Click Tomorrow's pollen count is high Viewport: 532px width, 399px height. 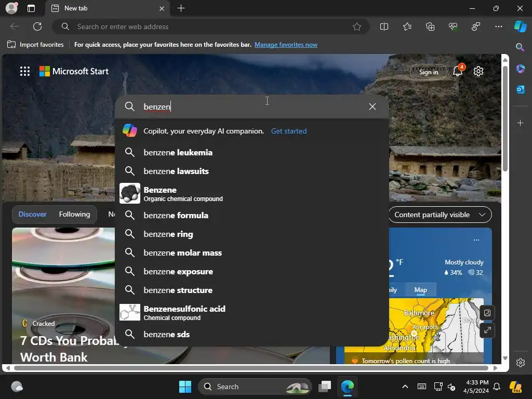405,361
